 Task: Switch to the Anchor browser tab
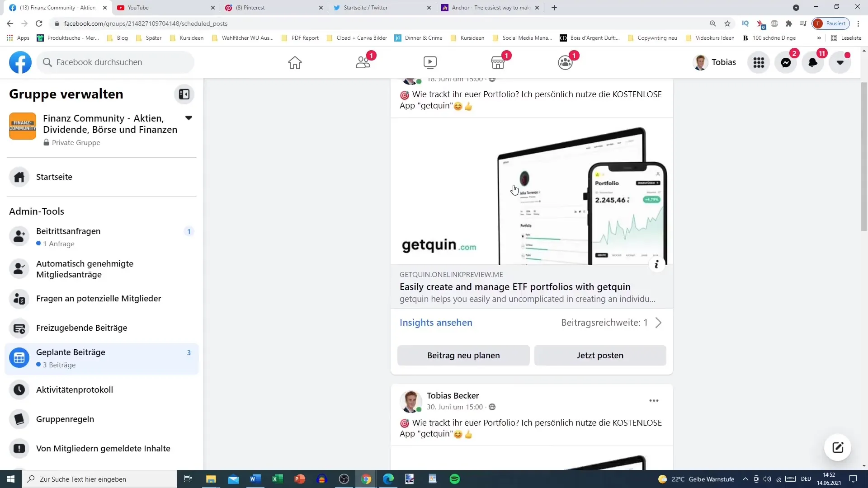(490, 8)
